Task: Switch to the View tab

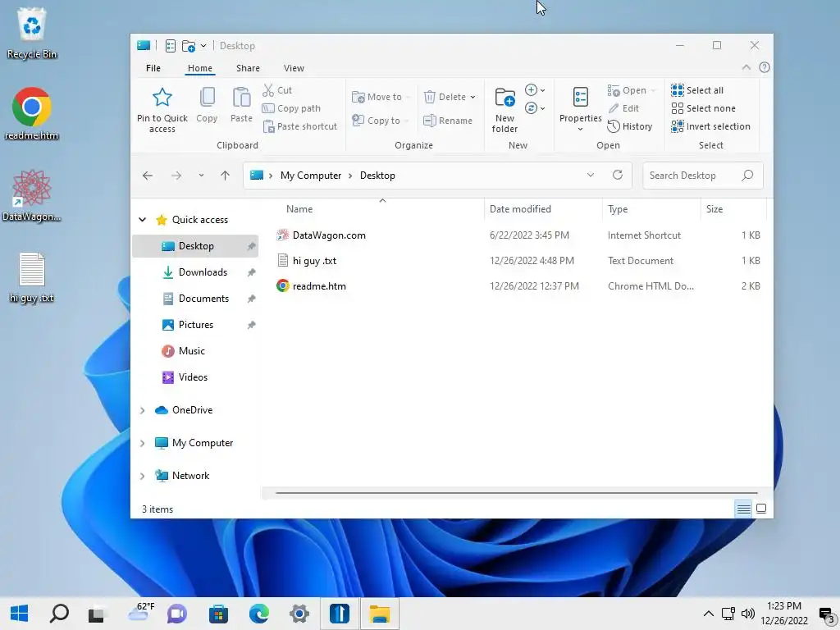Action: click(294, 68)
